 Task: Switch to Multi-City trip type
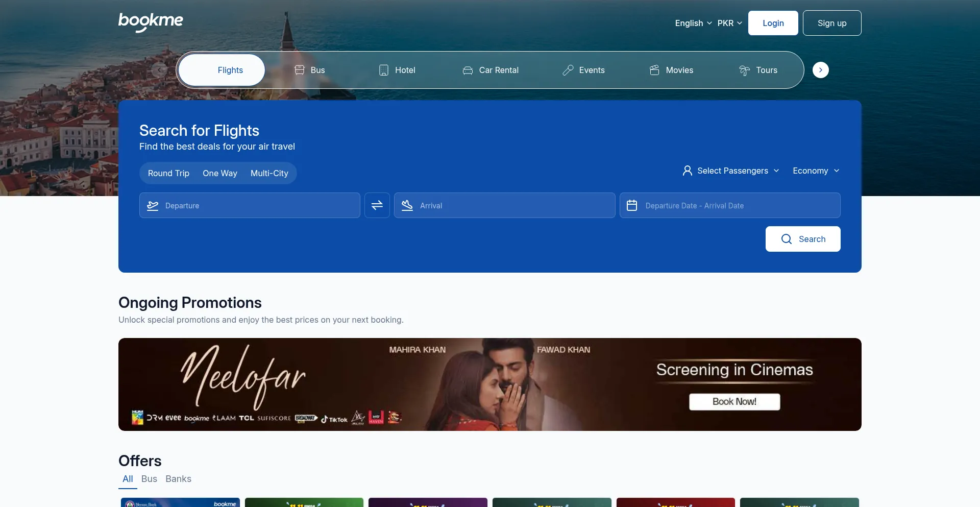[x=269, y=173]
